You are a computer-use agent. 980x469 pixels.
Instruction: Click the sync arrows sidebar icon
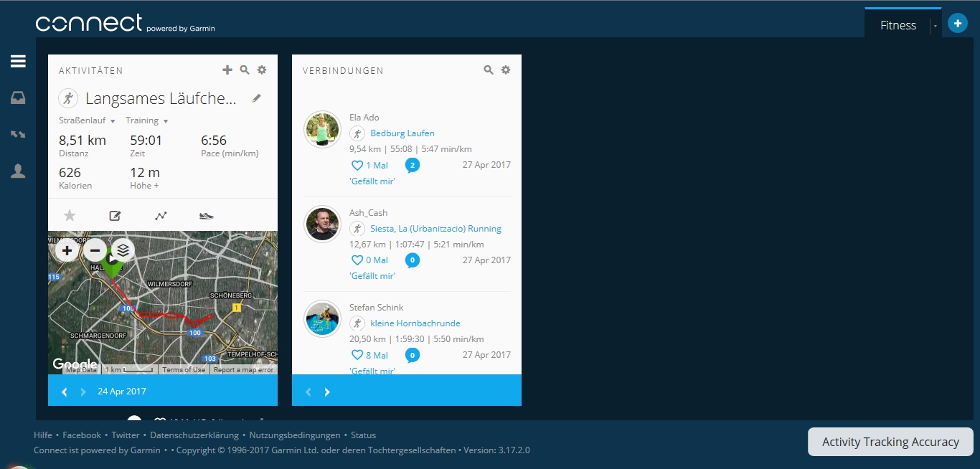pos(18,134)
